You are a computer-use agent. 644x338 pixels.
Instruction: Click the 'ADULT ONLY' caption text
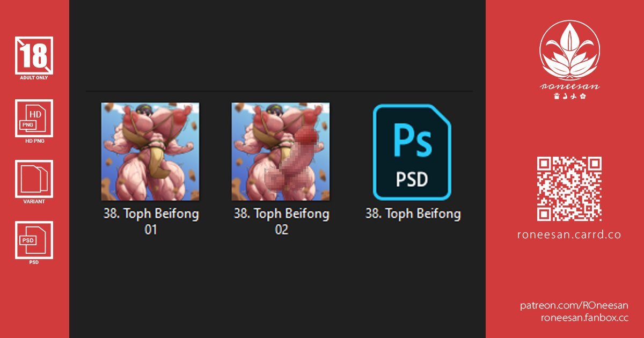(34, 78)
